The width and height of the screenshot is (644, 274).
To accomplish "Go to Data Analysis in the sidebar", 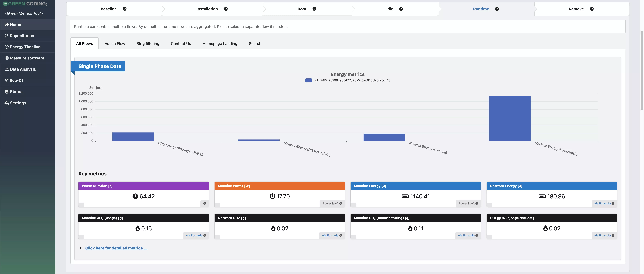I will pyautogui.click(x=23, y=69).
